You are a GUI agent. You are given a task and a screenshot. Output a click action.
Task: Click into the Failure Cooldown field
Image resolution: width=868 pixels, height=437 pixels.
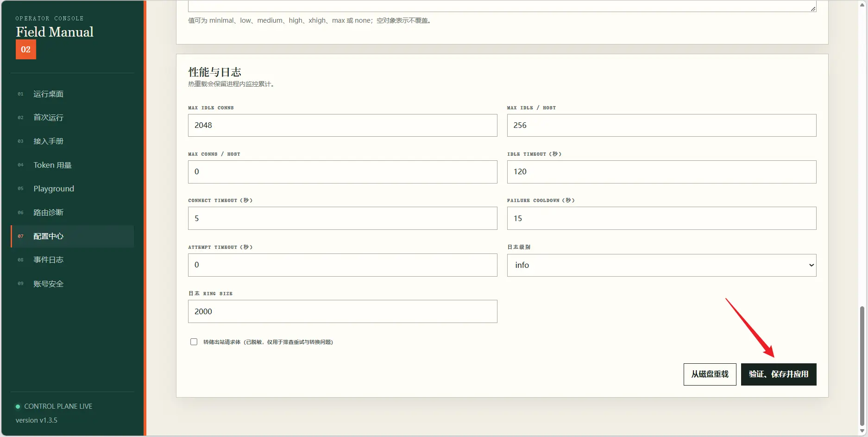(661, 218)
